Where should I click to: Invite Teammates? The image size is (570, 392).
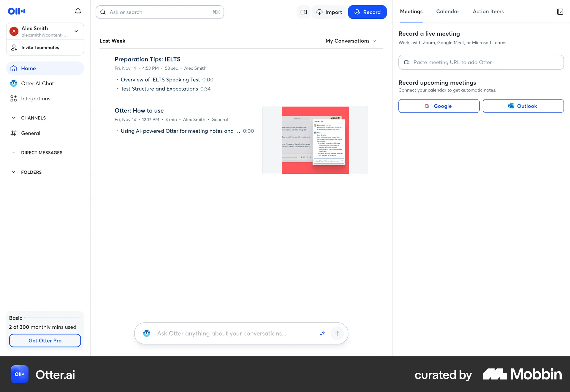point(45,48)
